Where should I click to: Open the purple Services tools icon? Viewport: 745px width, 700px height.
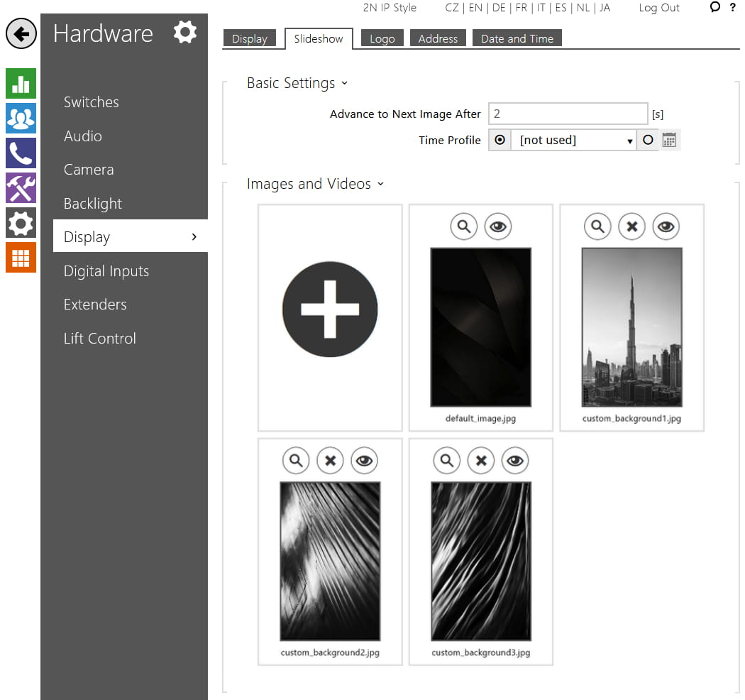click(21, 188)
